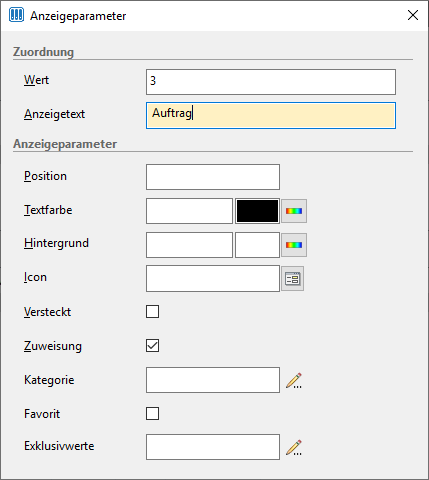
Task: Select the Position input field
Action: pos(213,177)
